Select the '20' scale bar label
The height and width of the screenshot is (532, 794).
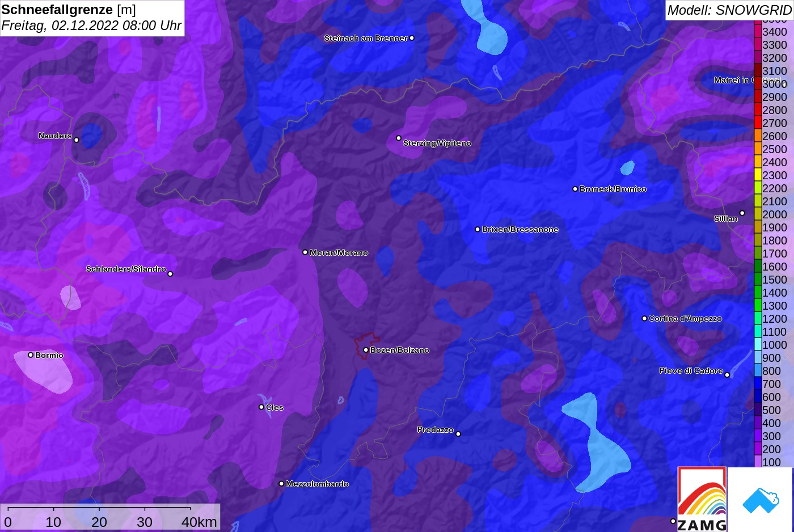(x=99, y=522)
